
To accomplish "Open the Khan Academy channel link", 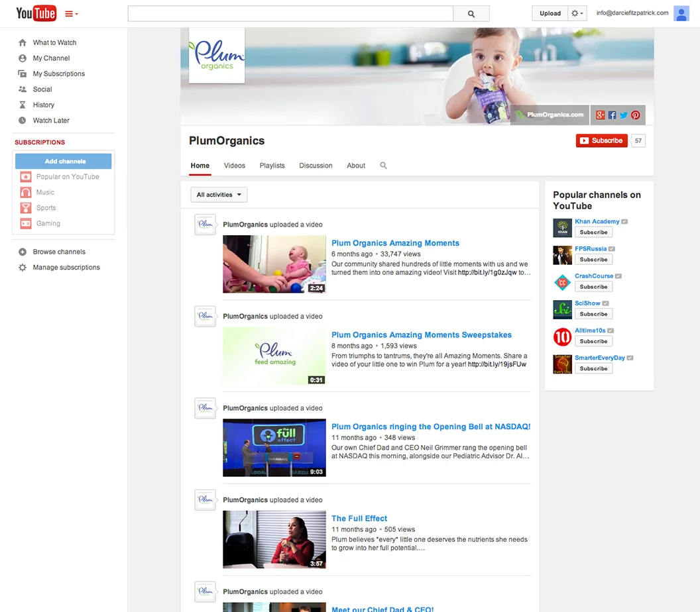I will point(597,222).
